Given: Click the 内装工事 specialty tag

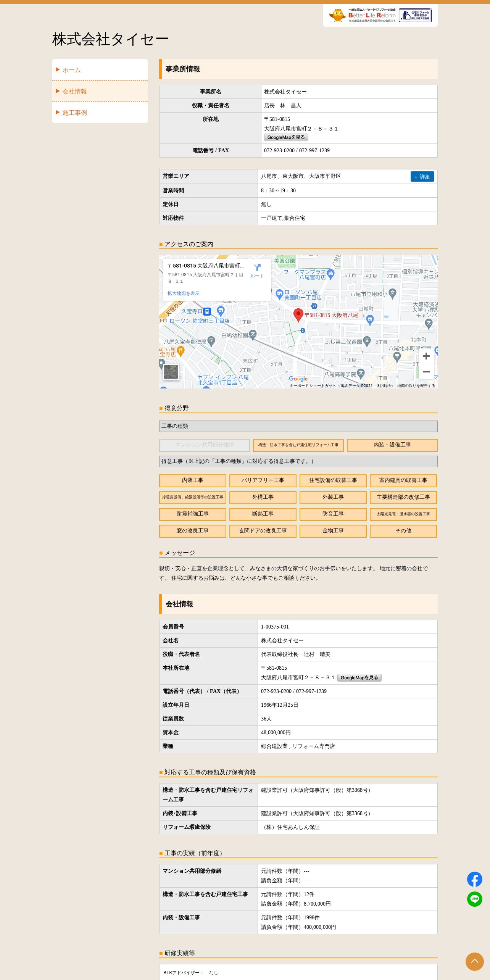Looking at the screenshot, I should (x=193, y=480).
